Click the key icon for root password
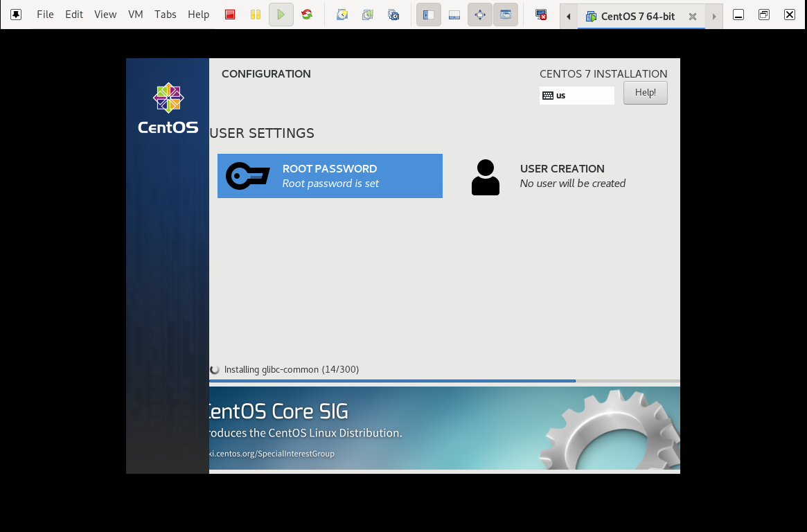The image size is (807, 532). point(247,176)
